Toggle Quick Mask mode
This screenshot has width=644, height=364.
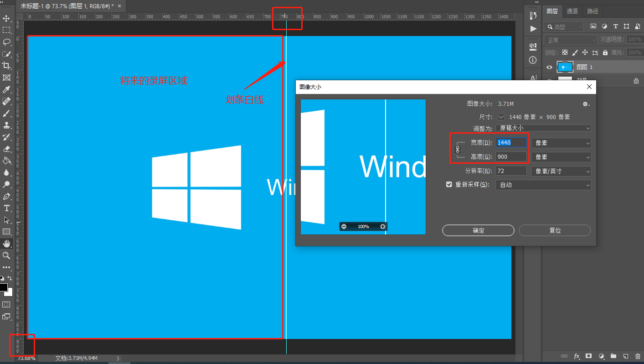[6, 304]
